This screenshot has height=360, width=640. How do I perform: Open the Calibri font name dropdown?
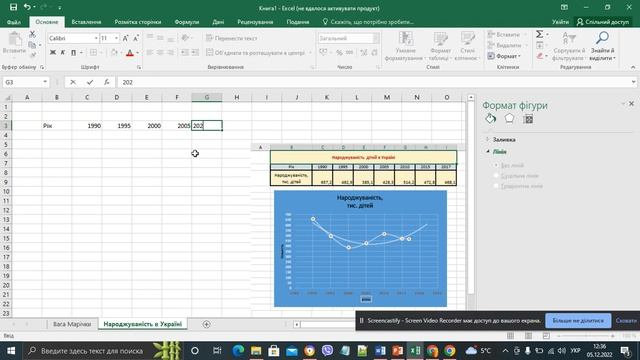[96, 38]
